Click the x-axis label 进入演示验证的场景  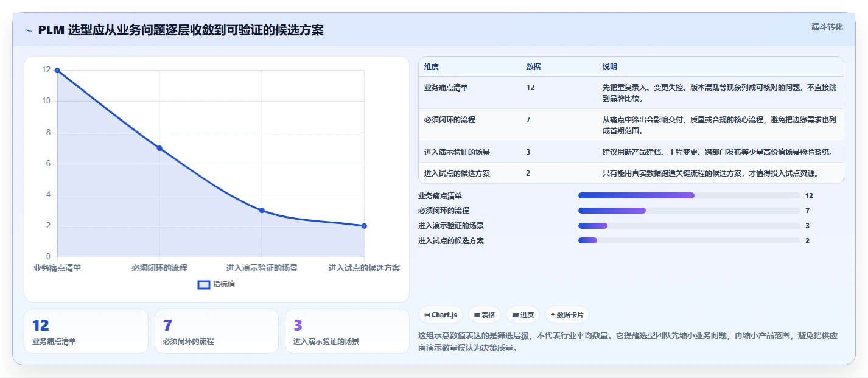point(262,268)
